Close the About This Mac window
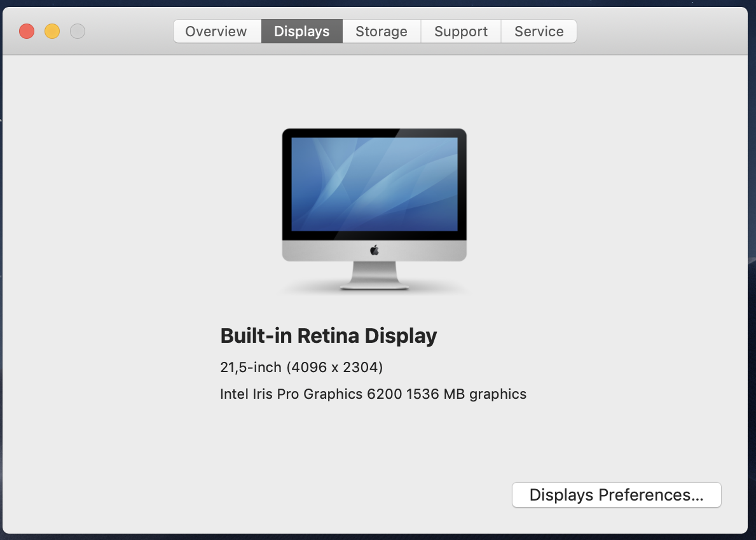 (27, 31)
